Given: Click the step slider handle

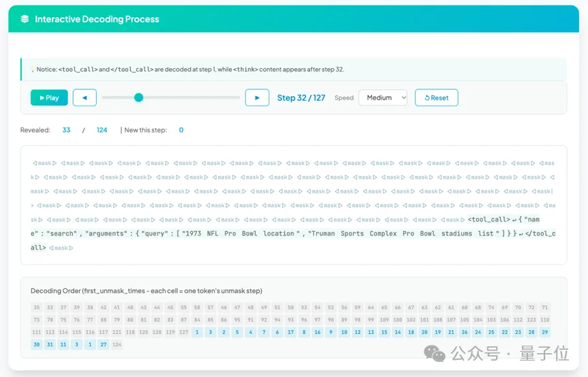Looking at the screenshot, I should (x=138, y=97).
